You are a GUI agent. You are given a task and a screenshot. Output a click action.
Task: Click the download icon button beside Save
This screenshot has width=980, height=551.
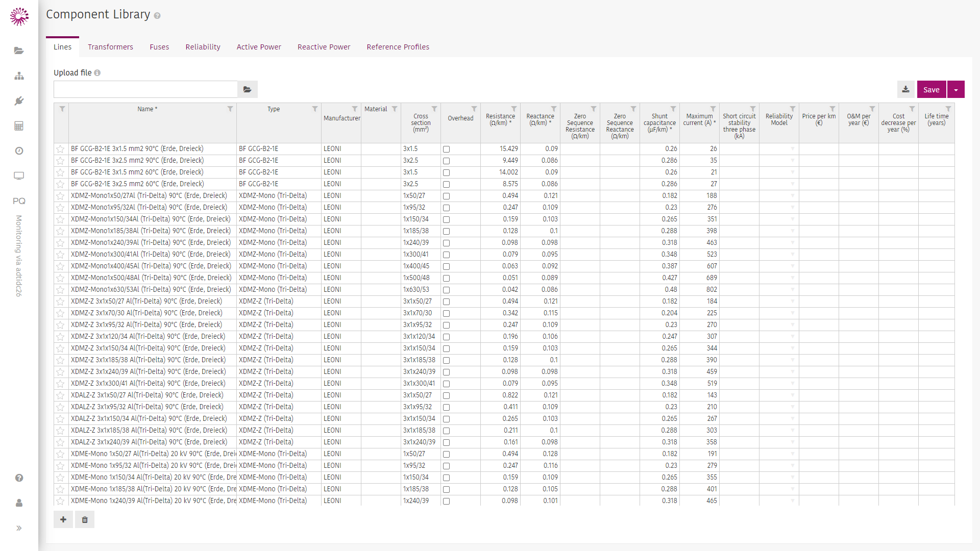tap(905, 89)
